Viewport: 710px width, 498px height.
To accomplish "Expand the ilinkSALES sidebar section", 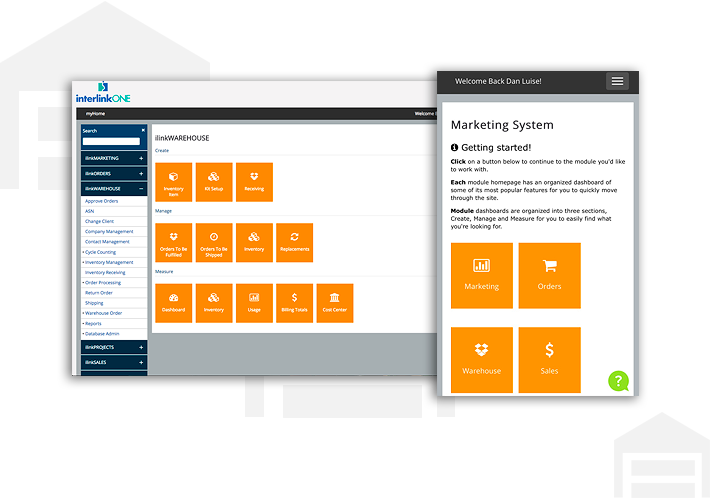I will [x=114, y=363].
